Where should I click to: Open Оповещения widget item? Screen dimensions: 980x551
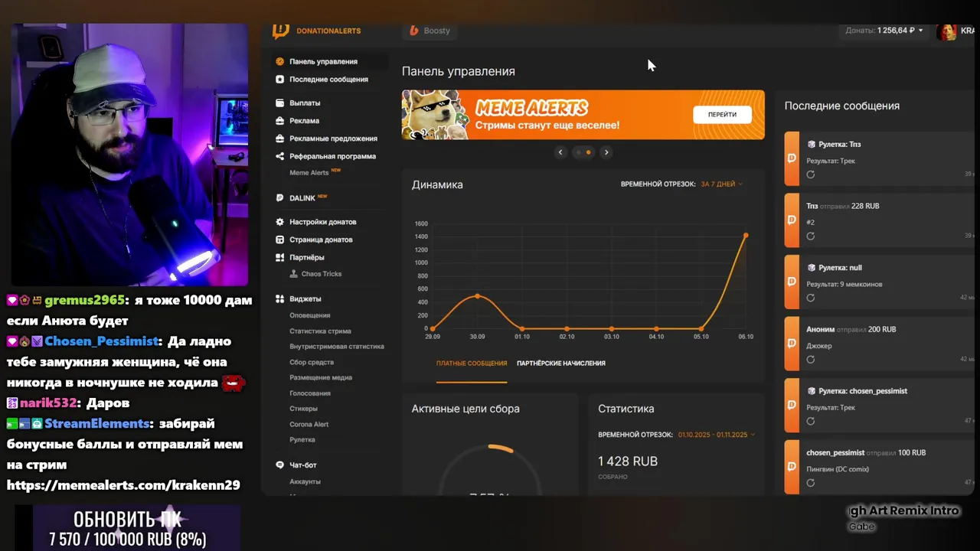pyautogui.click(x=310, y=315)
